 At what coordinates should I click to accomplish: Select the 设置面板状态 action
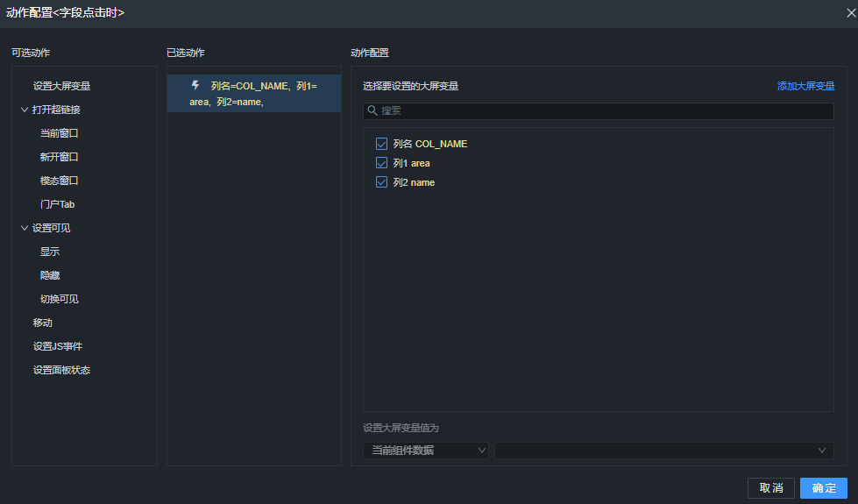click(61, 370)
